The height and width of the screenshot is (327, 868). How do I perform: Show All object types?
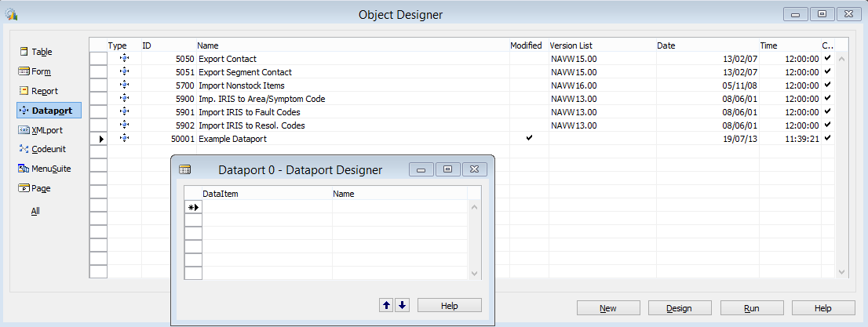35,211
